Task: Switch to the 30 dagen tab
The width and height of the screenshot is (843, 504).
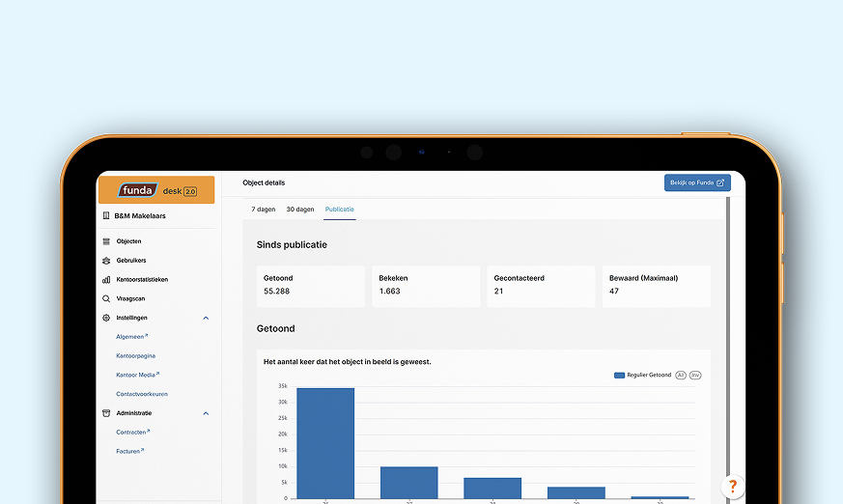Action: [300, 209]
